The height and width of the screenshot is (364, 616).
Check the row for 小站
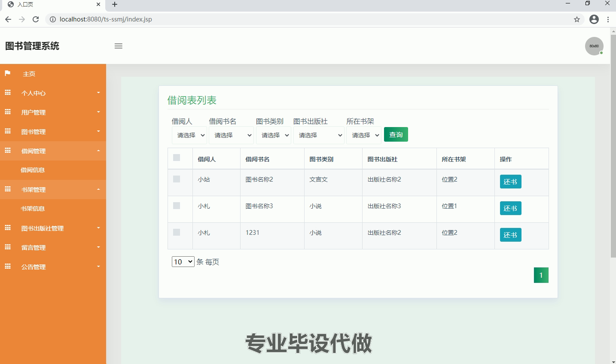(x=177, y=179)
